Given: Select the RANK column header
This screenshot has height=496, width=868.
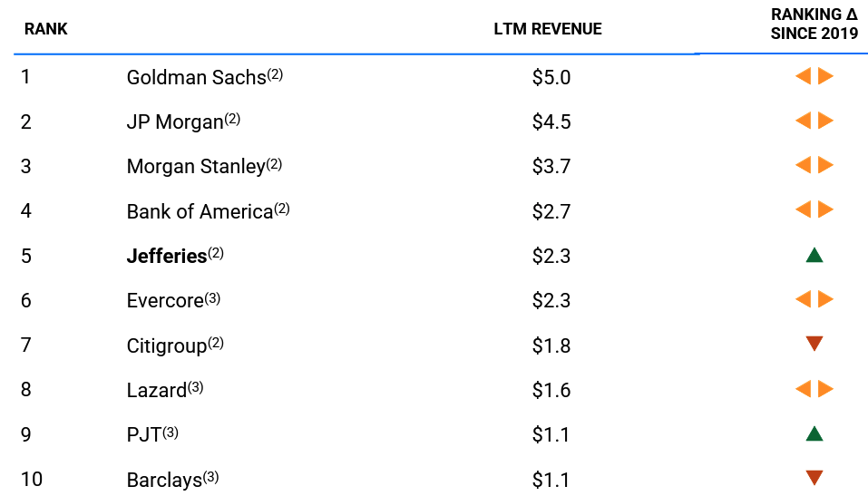Looking at the screenshot, I should [45, 29].
